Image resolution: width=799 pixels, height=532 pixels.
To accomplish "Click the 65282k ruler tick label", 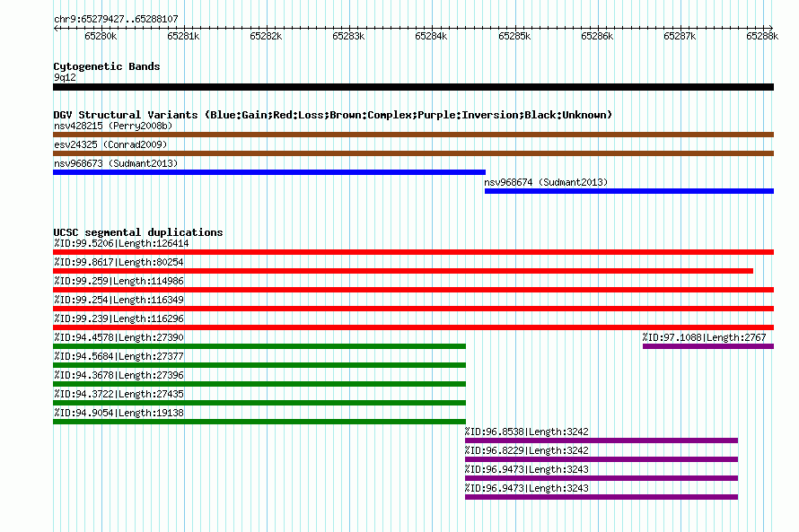I will 266,36.
